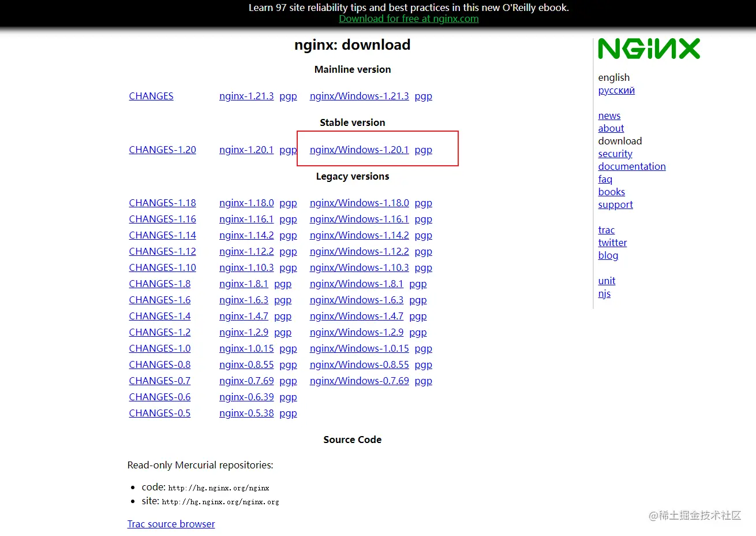Download nginx/Windows-1.8.1
The image size is (756, 536).
(356, 284)
